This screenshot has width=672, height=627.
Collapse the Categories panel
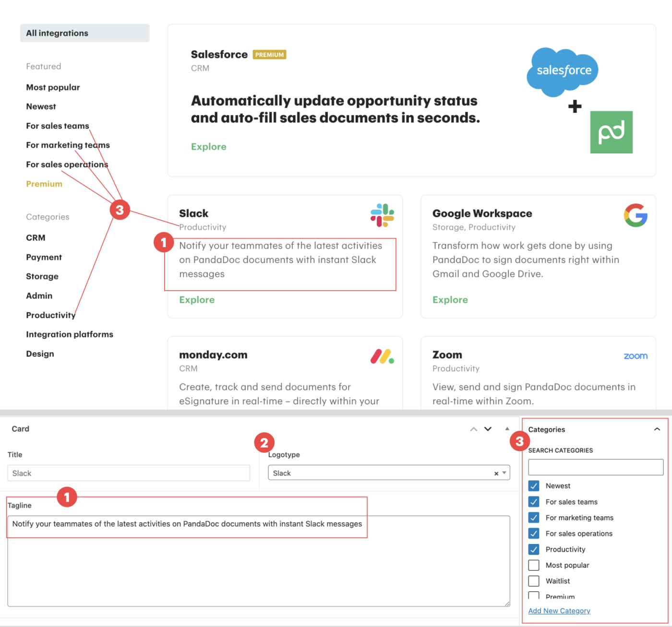point(657,429)
